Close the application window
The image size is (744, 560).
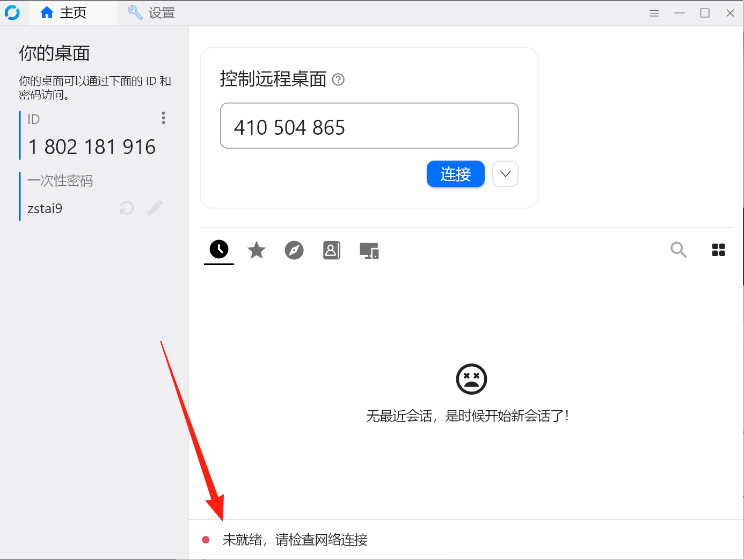pos(730,13)
